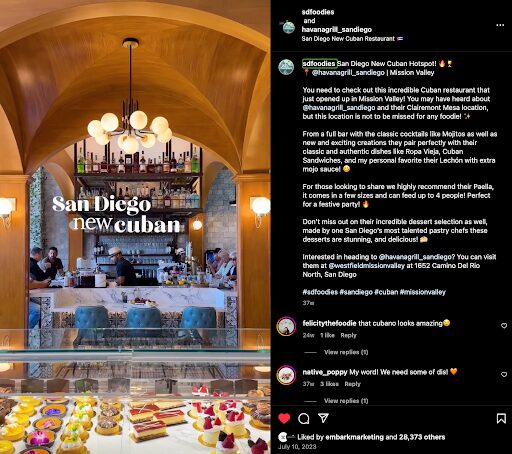This screenshot has width=512, height=454.
Task: Share post via paper plane icon
Action: pyautogui.click(x=323, y=418)
